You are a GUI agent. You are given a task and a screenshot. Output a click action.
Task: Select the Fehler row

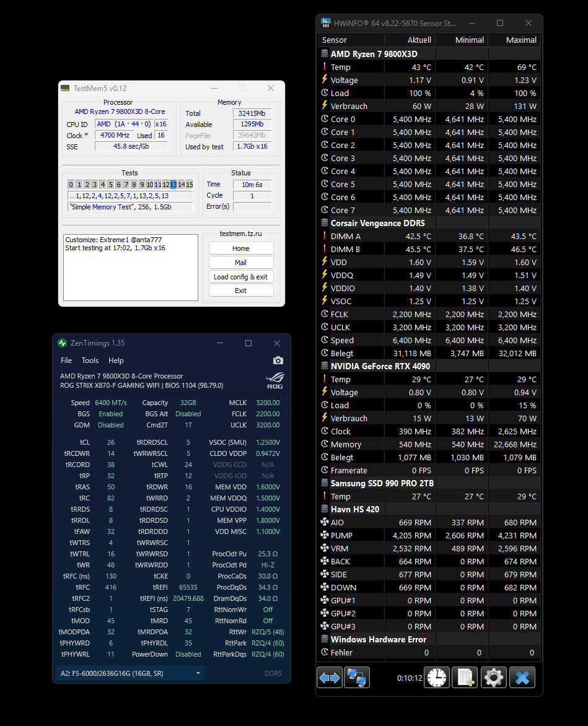(x=429, y=652)
